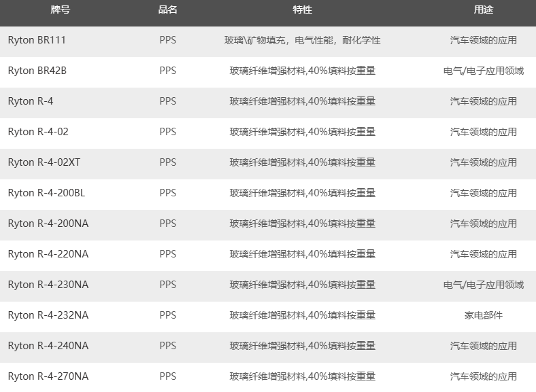This screenshot has height=392, width=536.
Task: Select the Ryton R-4-240NA grade
Action: (x=48, y=346)
